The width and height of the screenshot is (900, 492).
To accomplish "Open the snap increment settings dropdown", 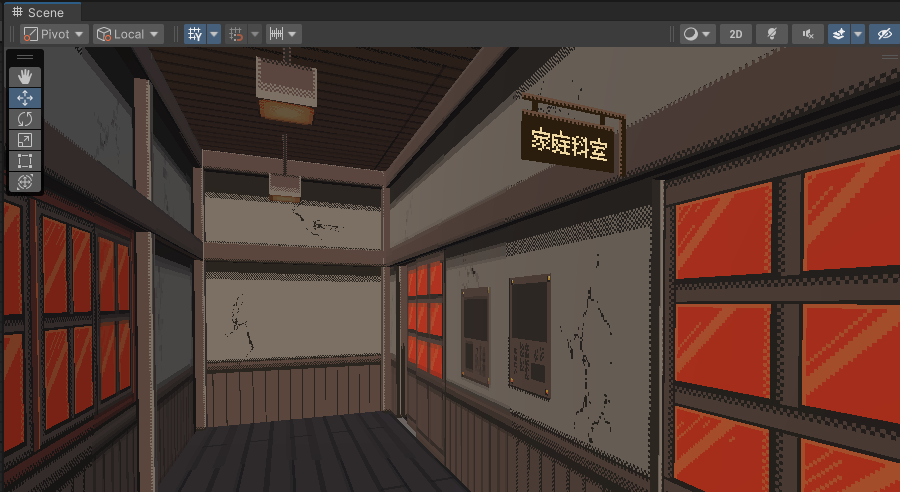I will [x=284, y=34].
